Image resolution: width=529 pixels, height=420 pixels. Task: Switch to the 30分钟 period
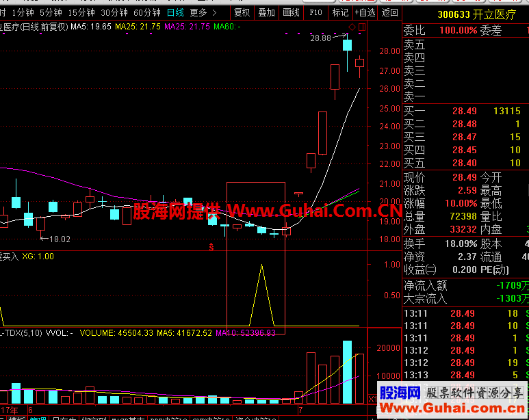tap(114, 13)
